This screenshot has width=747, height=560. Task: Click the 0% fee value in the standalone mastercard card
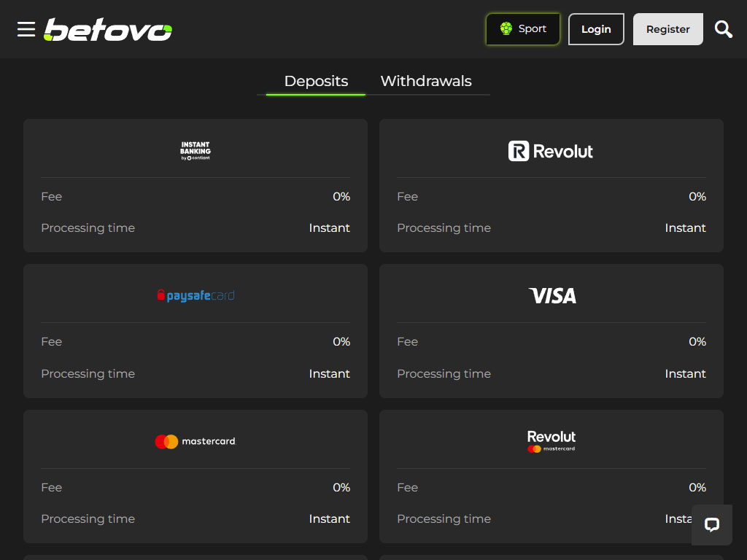point(341,488)
